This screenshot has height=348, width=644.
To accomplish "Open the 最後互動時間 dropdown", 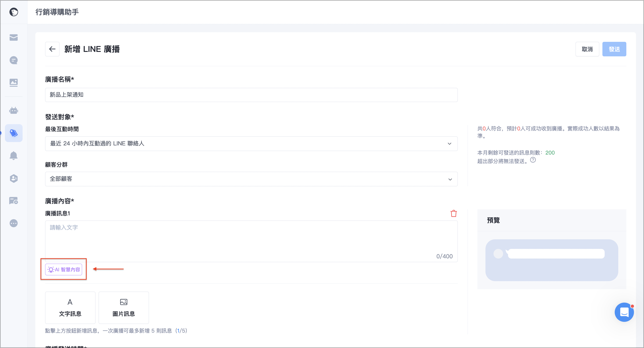I will point(251,144).
